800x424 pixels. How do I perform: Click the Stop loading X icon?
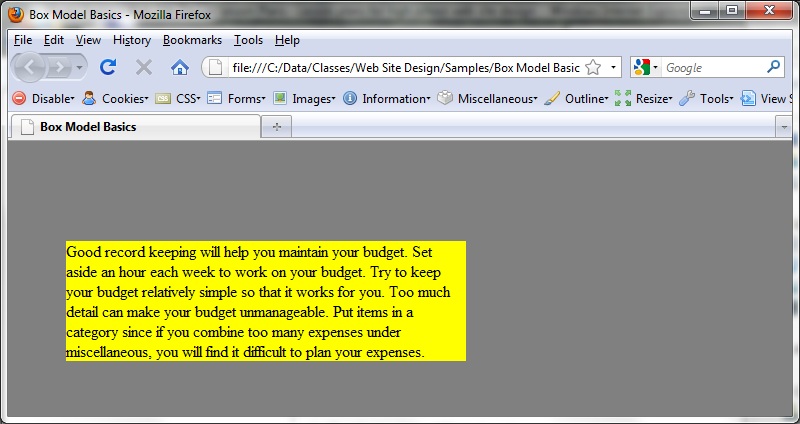[x=144, y=67]
